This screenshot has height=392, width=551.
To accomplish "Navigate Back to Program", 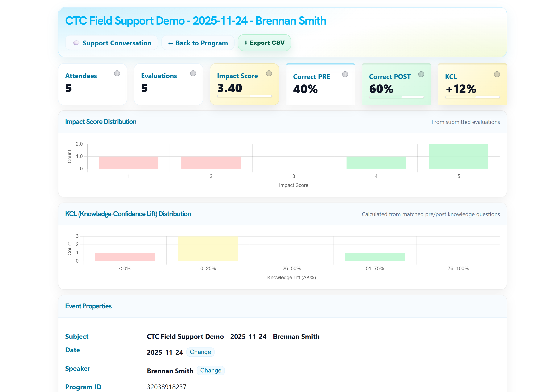I will [x=198, y=43].
